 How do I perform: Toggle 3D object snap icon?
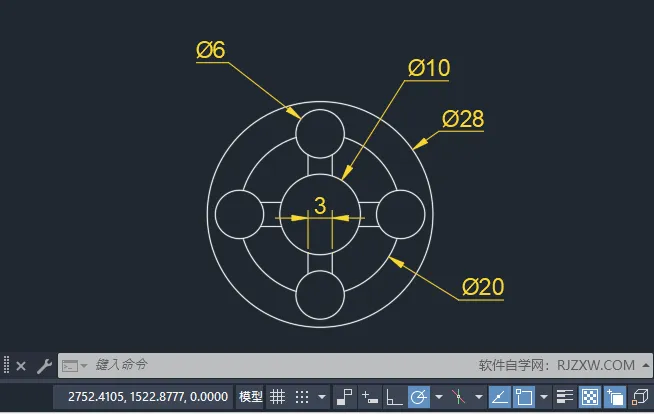click(640, 397)
